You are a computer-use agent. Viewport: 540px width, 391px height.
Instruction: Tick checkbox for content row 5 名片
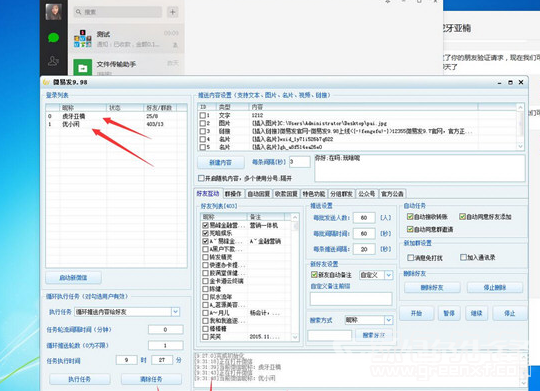click(203, 147)
